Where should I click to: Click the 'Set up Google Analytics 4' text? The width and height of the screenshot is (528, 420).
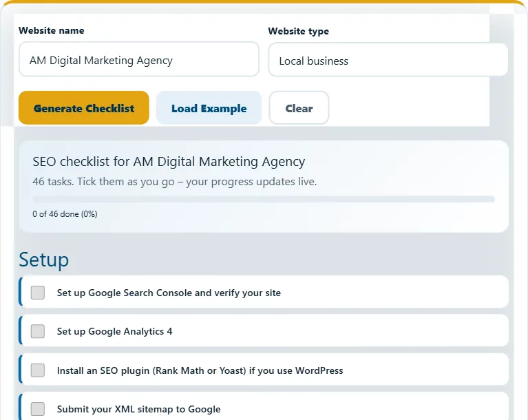tap(114, 331)
